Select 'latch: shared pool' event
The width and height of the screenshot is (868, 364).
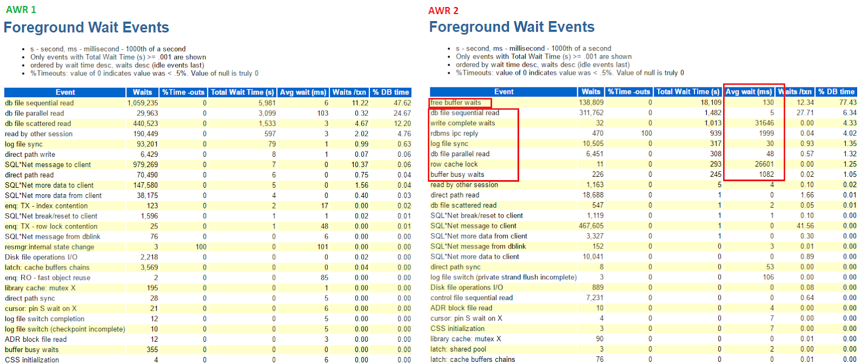click(458, 349)
